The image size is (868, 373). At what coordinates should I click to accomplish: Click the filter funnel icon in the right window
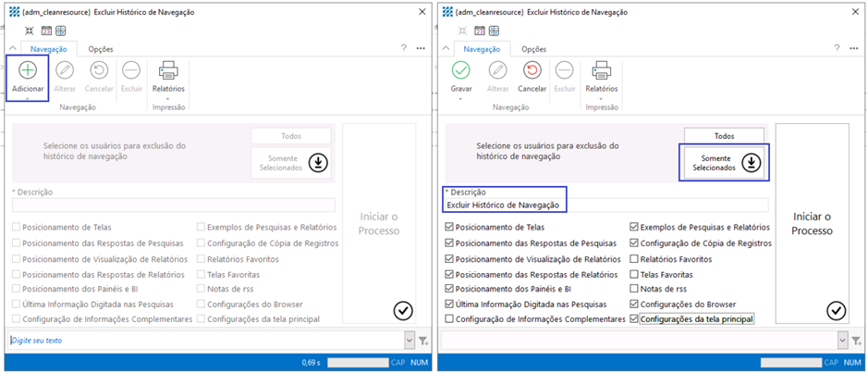point(857,341)
